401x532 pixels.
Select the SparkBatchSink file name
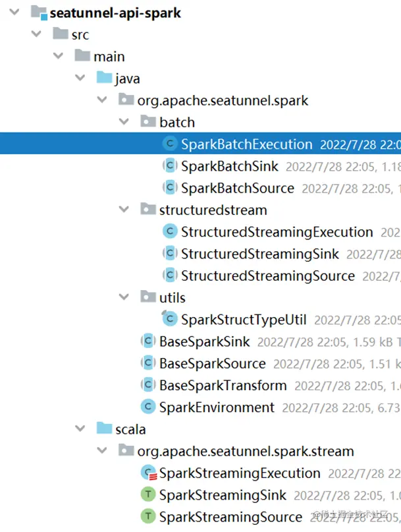tap(230, 166)
